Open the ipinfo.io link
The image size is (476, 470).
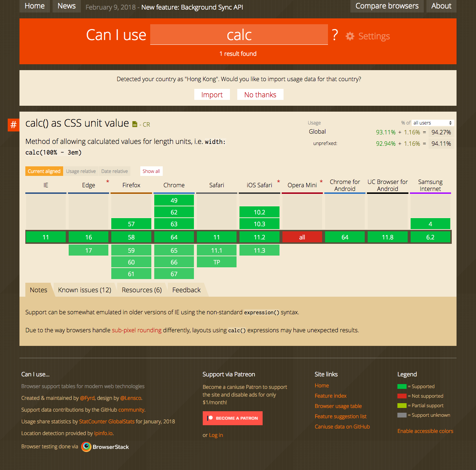[x=103, y=433]
